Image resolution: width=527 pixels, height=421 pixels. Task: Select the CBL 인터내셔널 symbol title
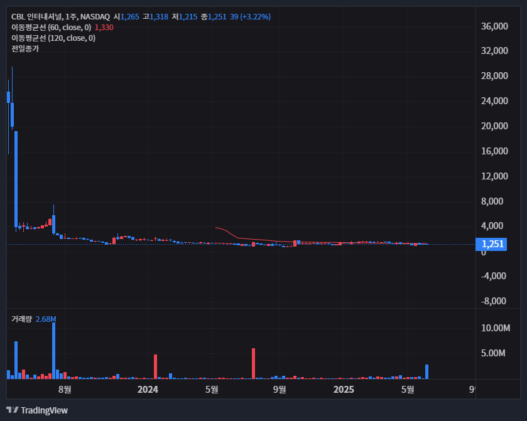tap(37, 17)
